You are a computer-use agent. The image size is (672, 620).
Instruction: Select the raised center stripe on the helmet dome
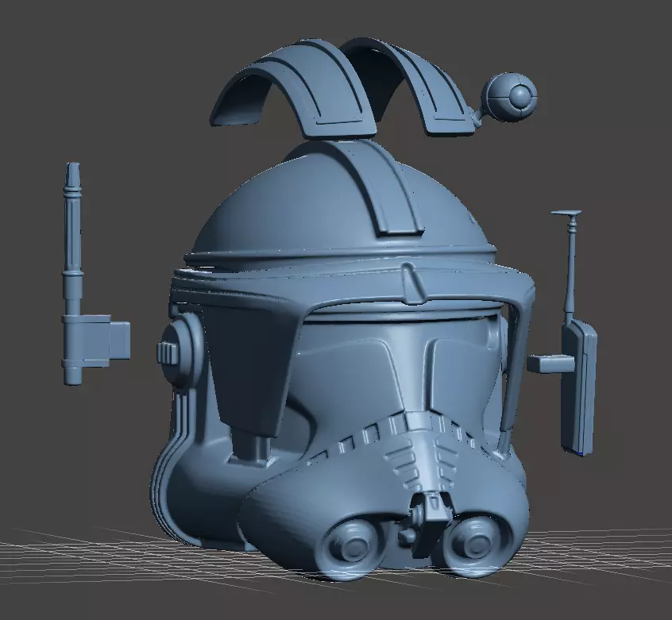click(x=371, y=188)
